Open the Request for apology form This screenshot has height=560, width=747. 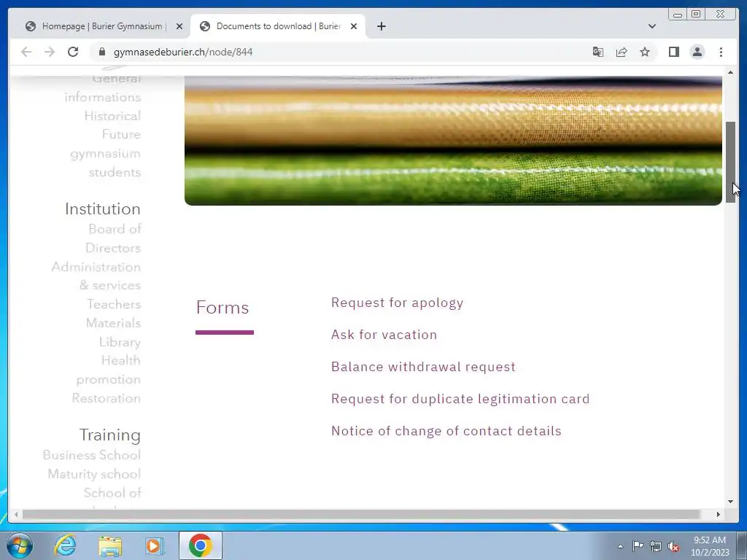pyautogui.click(x=397, y=303)
